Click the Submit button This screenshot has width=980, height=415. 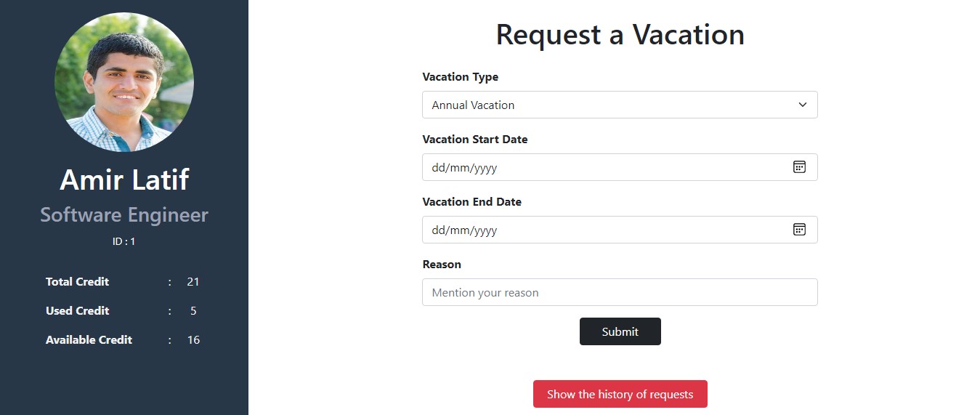pos(620,331)
